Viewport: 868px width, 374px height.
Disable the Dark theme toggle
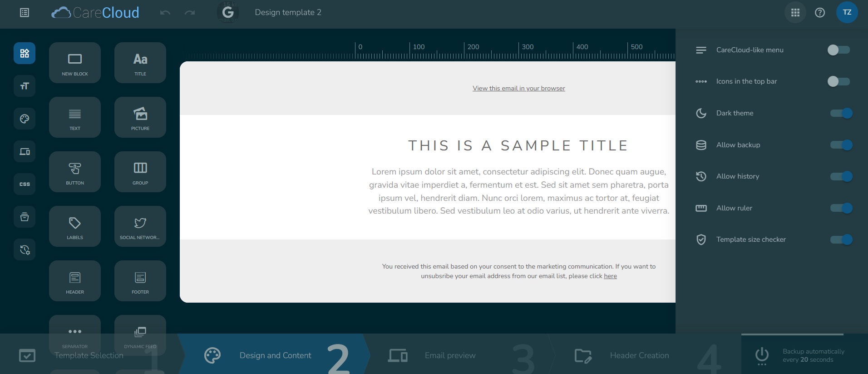point(841,113)
